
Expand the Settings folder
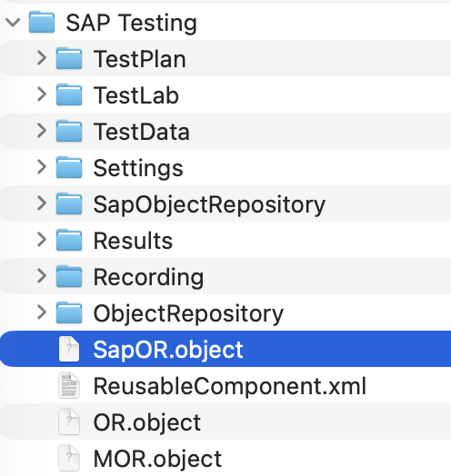[x=42, y=167]
